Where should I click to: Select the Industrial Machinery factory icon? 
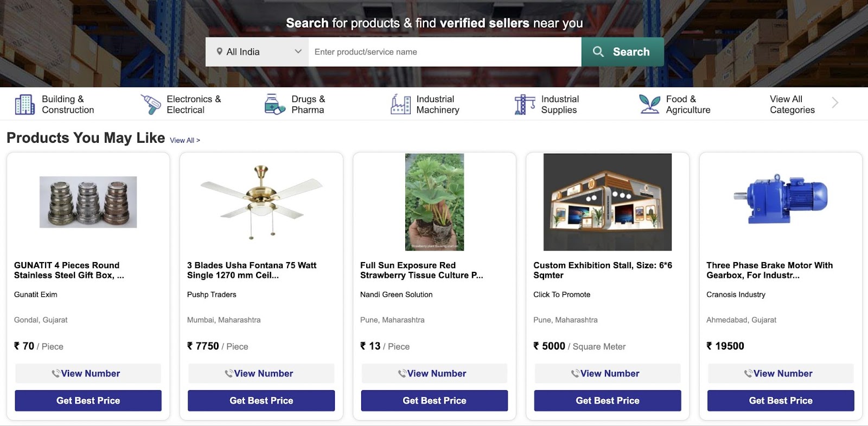pos(400,104)
